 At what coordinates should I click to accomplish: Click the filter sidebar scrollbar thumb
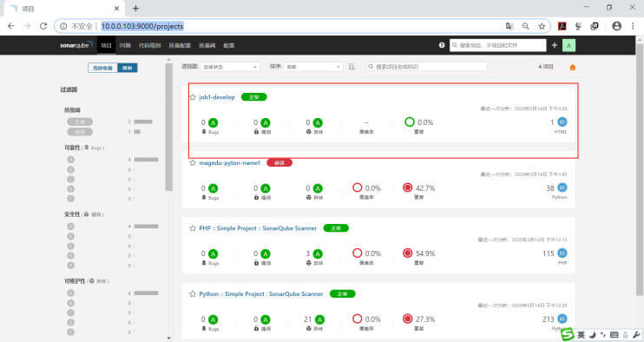pyautogui.click(x=168, y=128)
